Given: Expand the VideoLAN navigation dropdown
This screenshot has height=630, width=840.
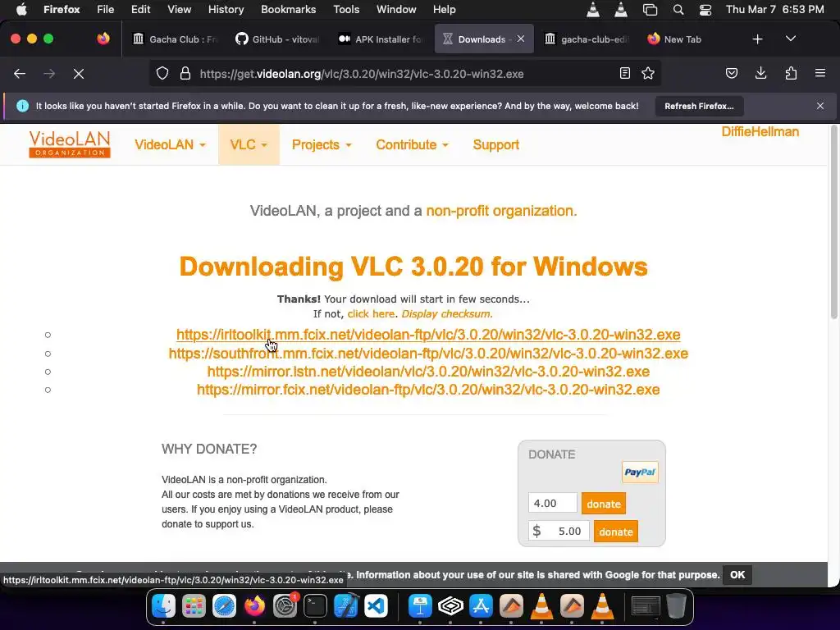Looking at the screenshot, I should pos(170,144).
